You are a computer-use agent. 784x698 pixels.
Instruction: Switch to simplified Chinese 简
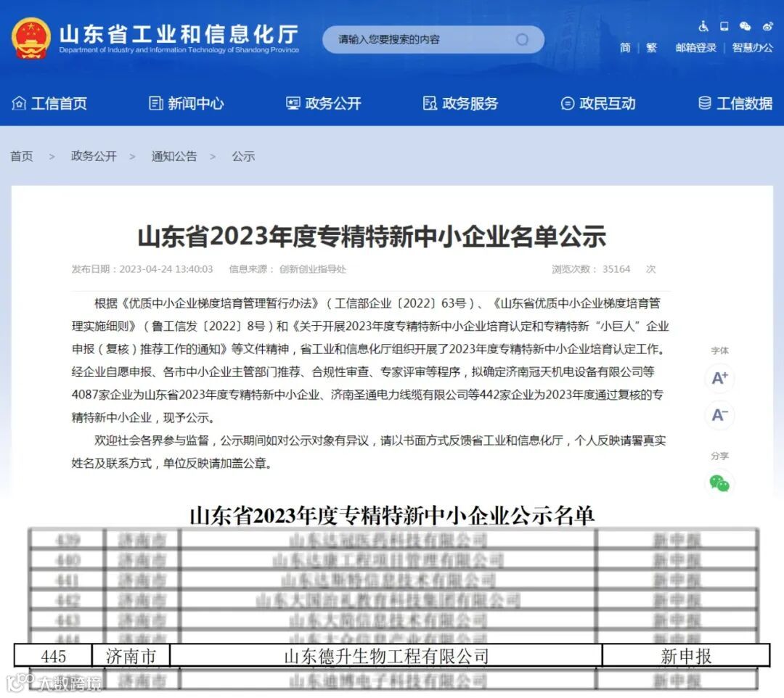(x=625, y=47)
